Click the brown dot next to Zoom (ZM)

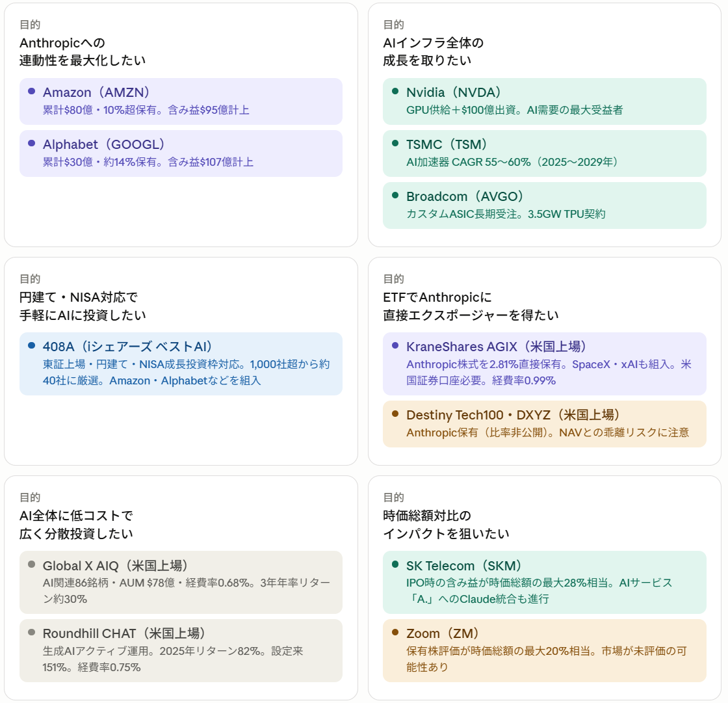(395, 633)
